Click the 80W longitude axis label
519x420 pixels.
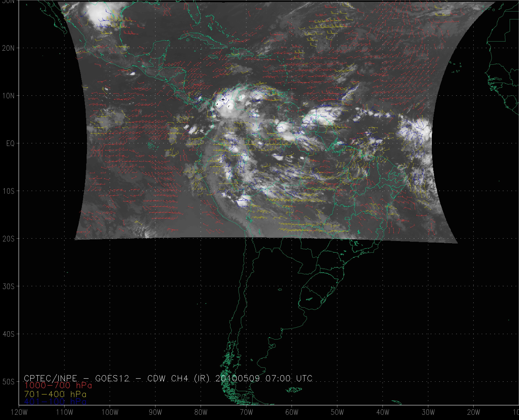[201, 412]
